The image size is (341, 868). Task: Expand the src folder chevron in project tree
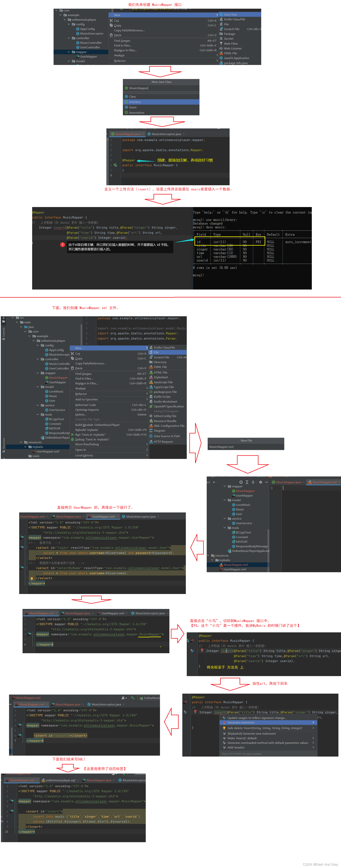(x=13, y=318)
